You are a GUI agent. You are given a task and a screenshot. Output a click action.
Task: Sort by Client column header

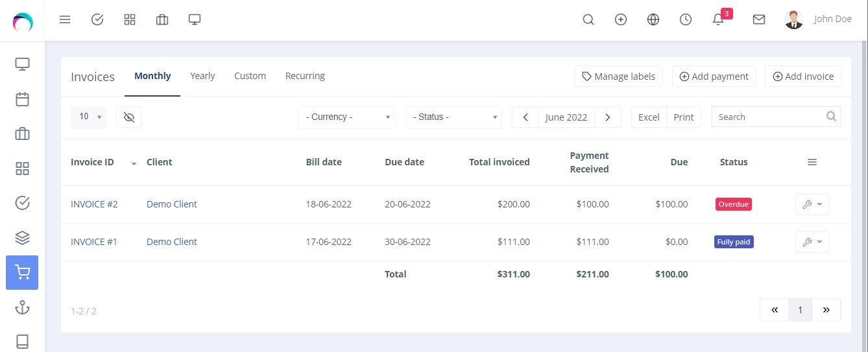click(160, 162)
